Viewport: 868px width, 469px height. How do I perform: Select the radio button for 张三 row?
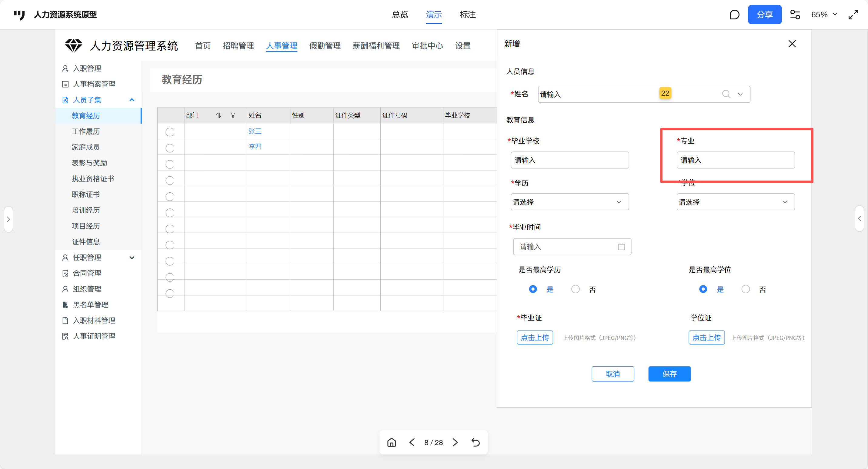click(x=170, y=132)
